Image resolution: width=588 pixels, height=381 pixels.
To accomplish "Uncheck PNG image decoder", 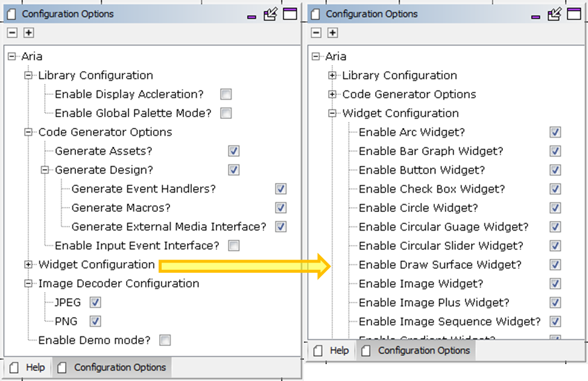I will 95,321.
